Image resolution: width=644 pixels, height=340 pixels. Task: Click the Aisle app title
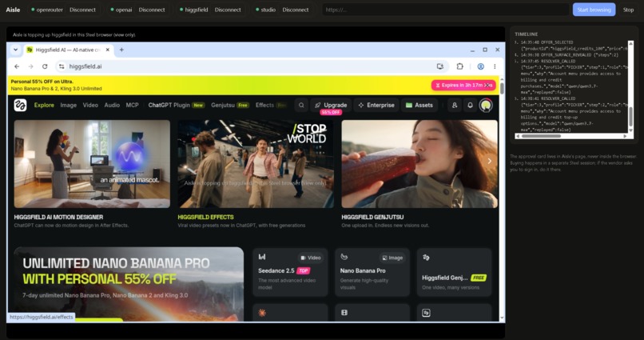(13, 10)
